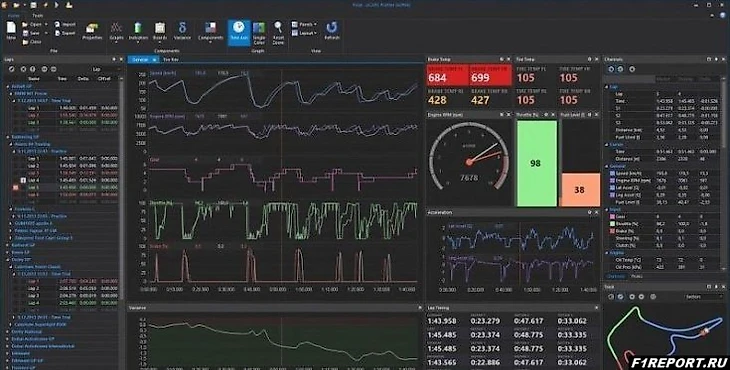Click the orange marker icon beside Lap 5

15,188
